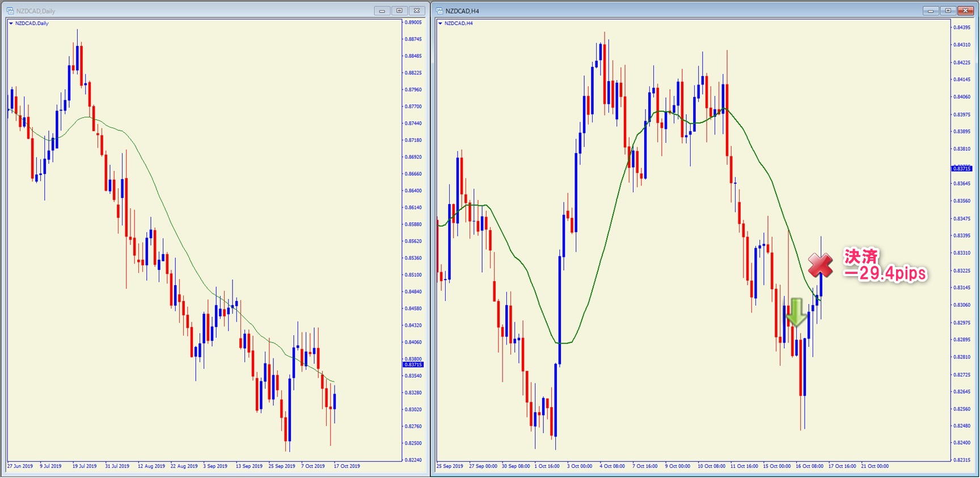Restore the NZDCAD,H4 chart window
The width and height of the screenshot is (980, 478).
tap(948, 11)
